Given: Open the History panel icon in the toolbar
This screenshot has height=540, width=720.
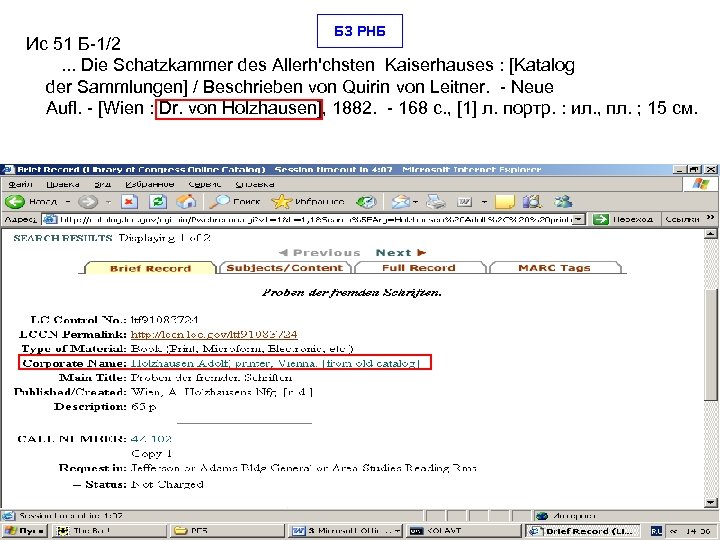Looking at the screenshot, I should point(366,201).
